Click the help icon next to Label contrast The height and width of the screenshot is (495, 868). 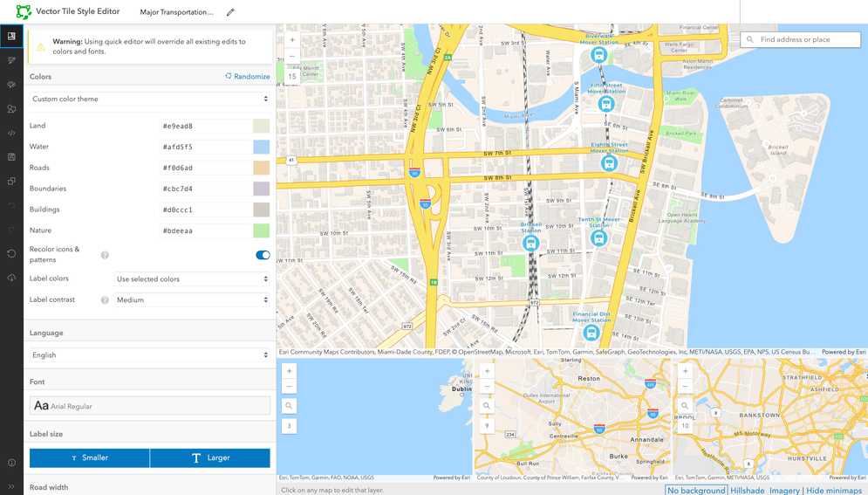tap(105, 300)
